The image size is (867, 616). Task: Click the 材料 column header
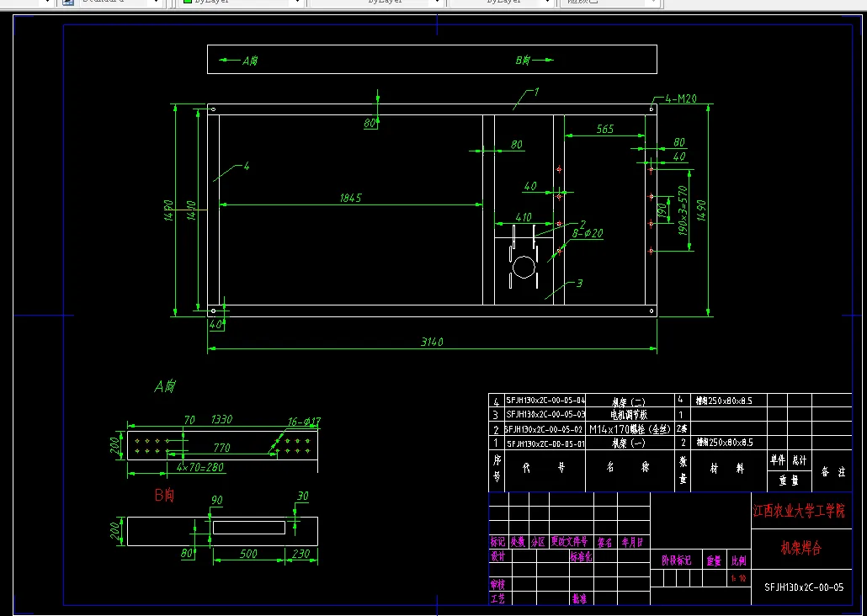(x=728, y=469)
